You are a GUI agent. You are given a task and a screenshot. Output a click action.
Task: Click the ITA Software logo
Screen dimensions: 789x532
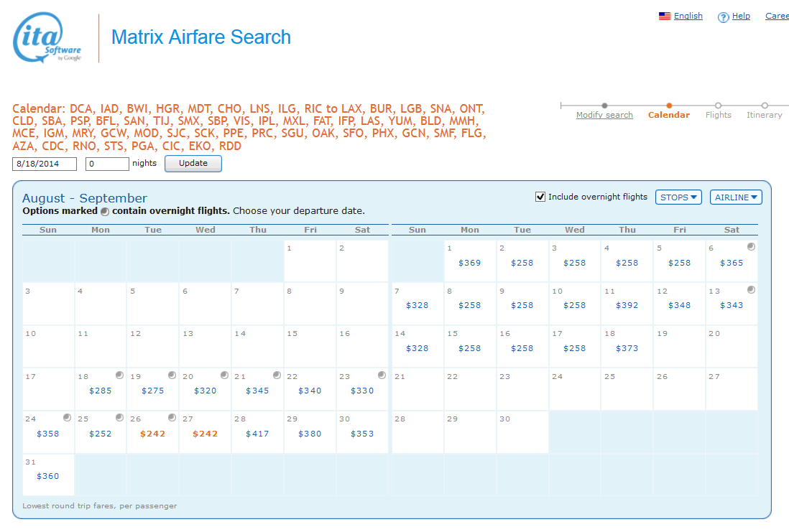(47, 38)
